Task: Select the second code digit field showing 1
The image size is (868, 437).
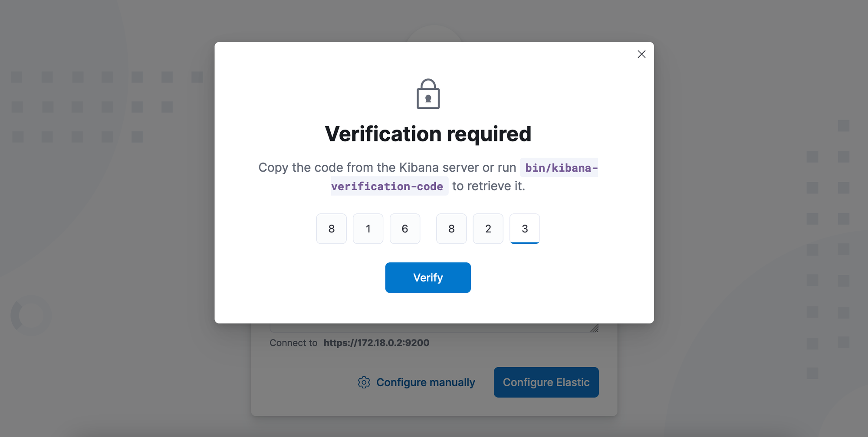Action: (368, 228)
